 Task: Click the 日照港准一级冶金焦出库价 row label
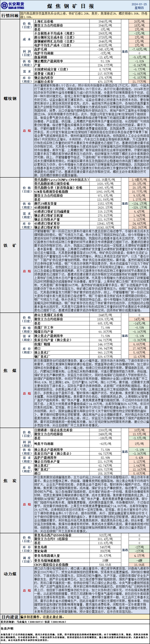(53, 430)
